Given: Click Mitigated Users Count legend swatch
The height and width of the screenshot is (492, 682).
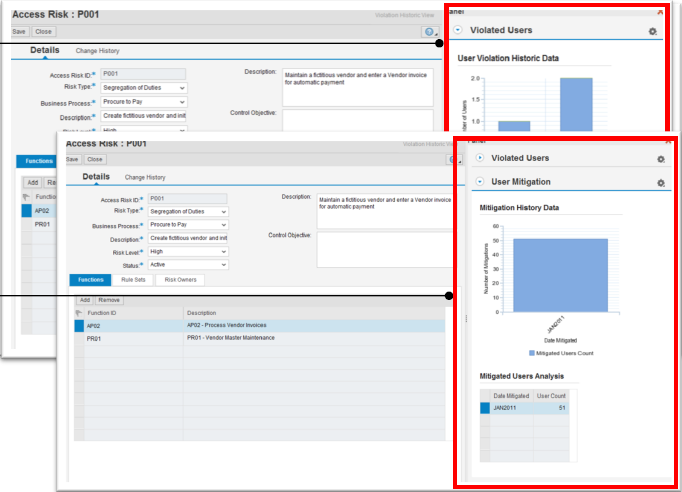Looking at the screenshot, I should [532, 353].
